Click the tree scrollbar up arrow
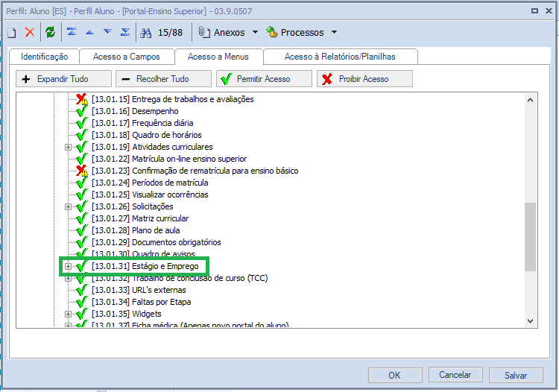Screen dimensions: 559x392 pos(530,100)
